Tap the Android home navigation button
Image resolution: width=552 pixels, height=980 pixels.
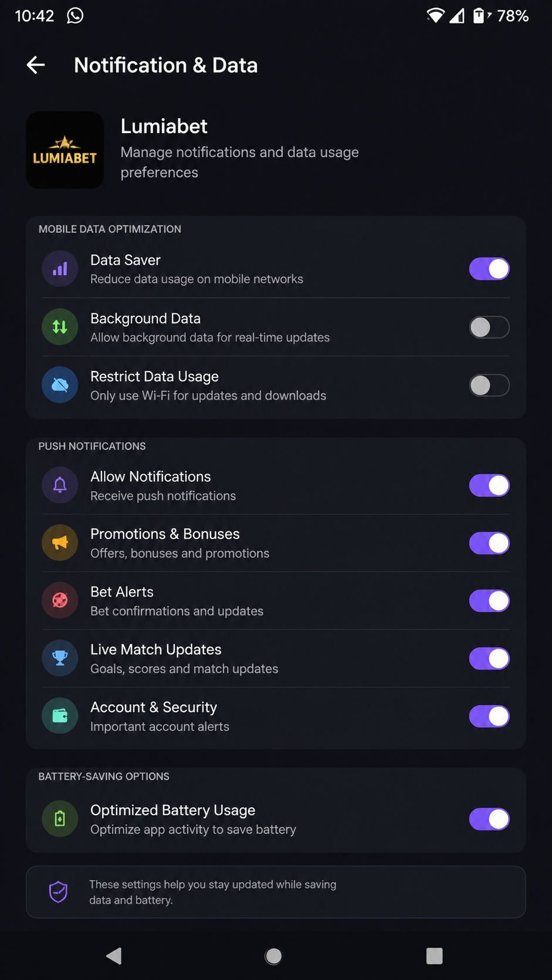pyautogui.click(x=273, y=956)
